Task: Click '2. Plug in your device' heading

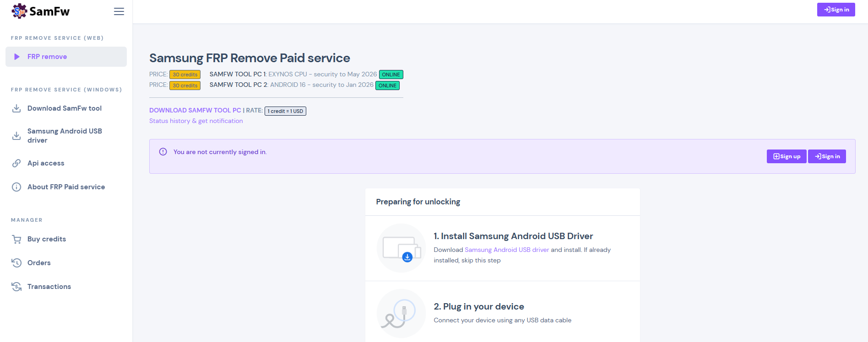Action: coord(479,306)
